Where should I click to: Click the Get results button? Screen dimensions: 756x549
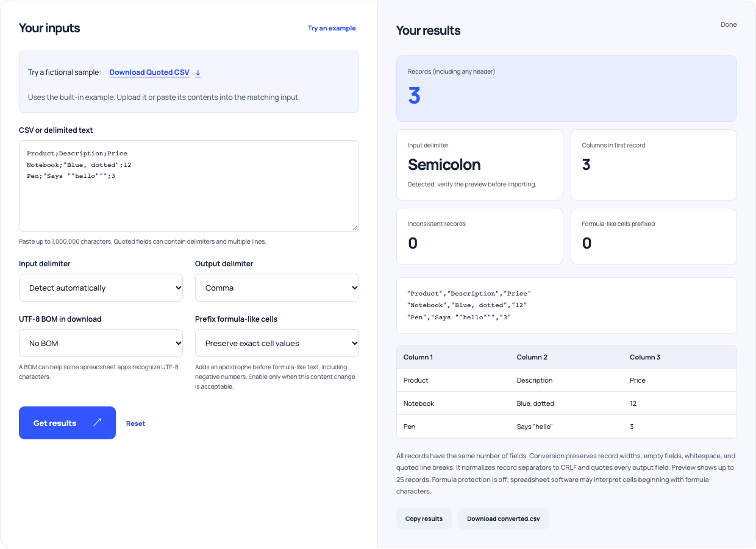(67, 423)
